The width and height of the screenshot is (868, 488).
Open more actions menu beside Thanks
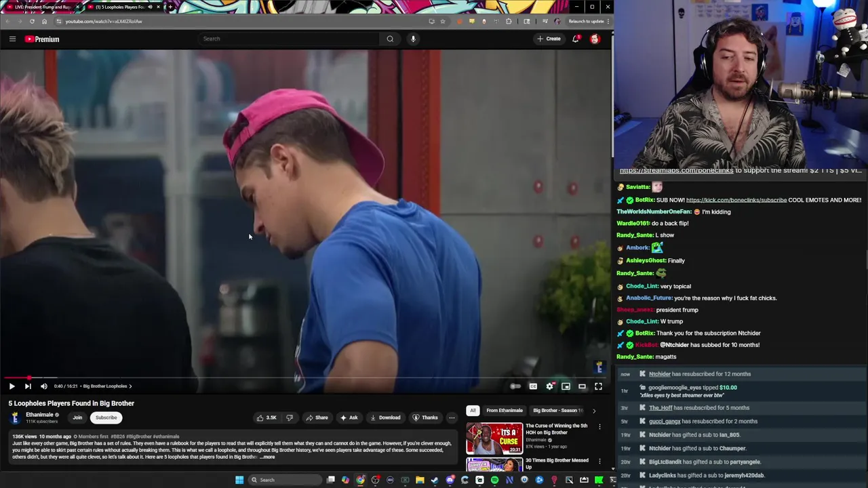click(452, 418)
